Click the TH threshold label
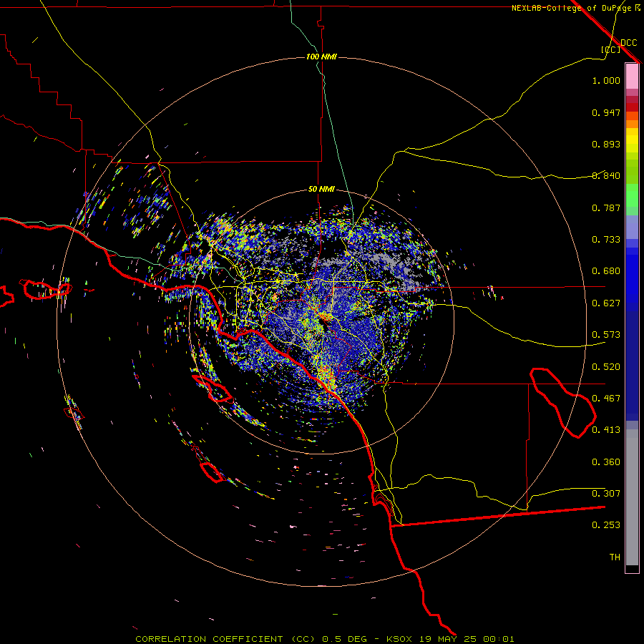 coord(615,557)
